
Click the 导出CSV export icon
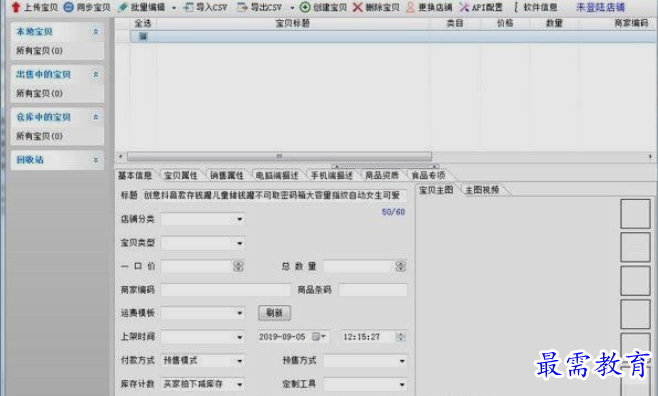[x=243, y=7]
